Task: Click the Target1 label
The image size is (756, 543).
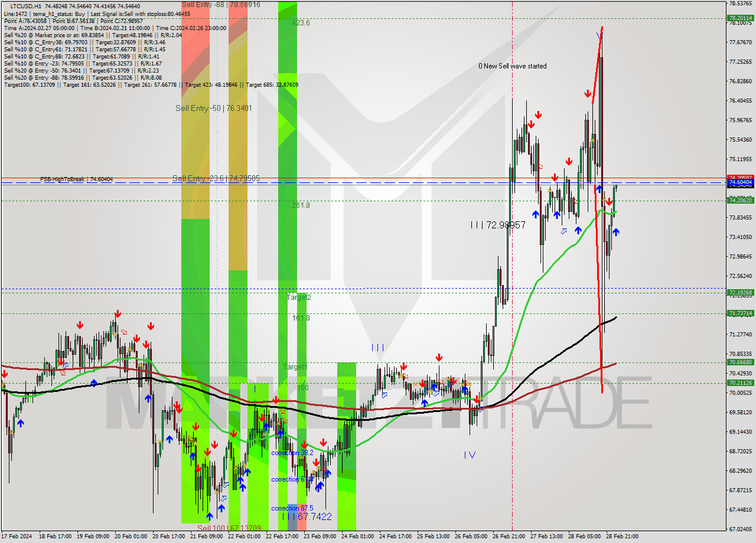Action: [295, 367]
